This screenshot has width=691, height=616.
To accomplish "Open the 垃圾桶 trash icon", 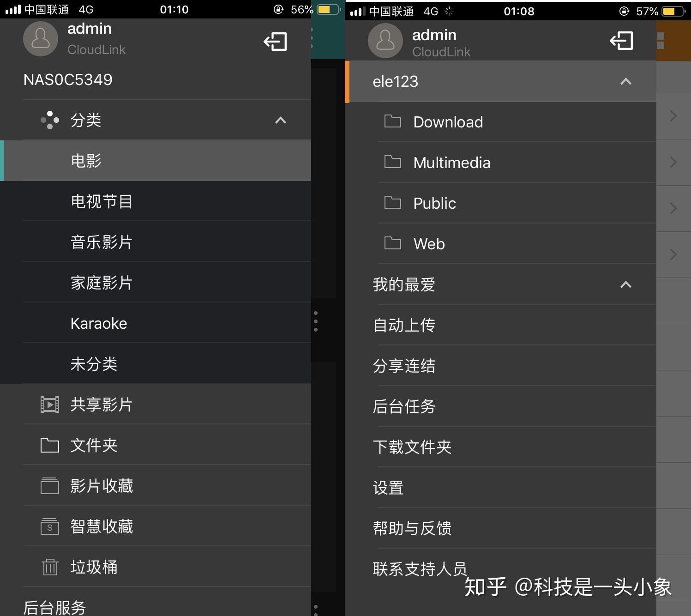I will [49, 567].
